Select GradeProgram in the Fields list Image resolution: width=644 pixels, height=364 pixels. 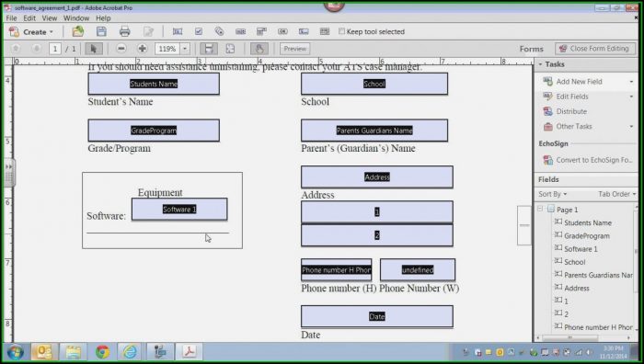(587, 236)
